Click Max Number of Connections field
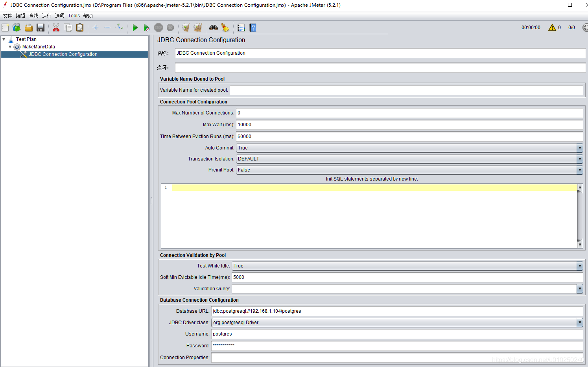The width and height of the screenshot is (588, 367). 409,113
